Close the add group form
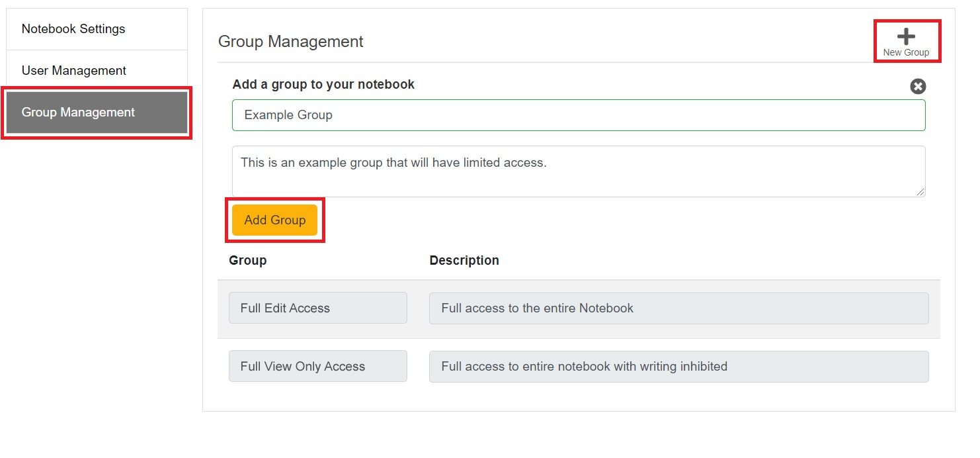This screenshot has width=980, height=458. tap(918, 86)
